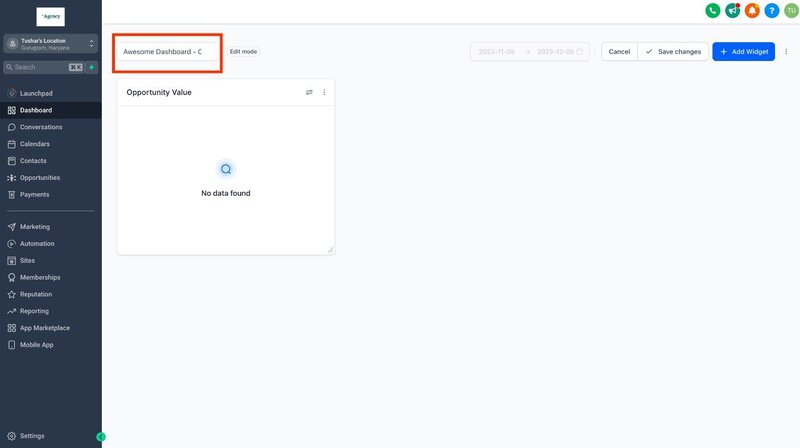The height and width of the screenshot is (448, 800).
Task: Click the Conversations chat bubble icon
Action: coord(12,127)
